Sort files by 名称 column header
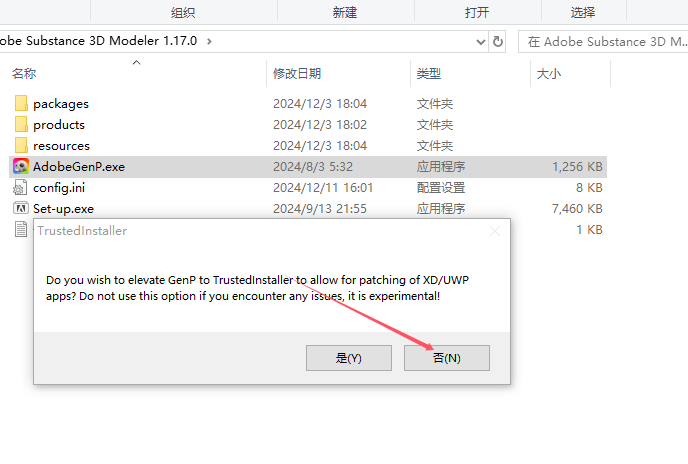Screen dimensions: 688x464 pyautogui.click(x=24, y=73)
